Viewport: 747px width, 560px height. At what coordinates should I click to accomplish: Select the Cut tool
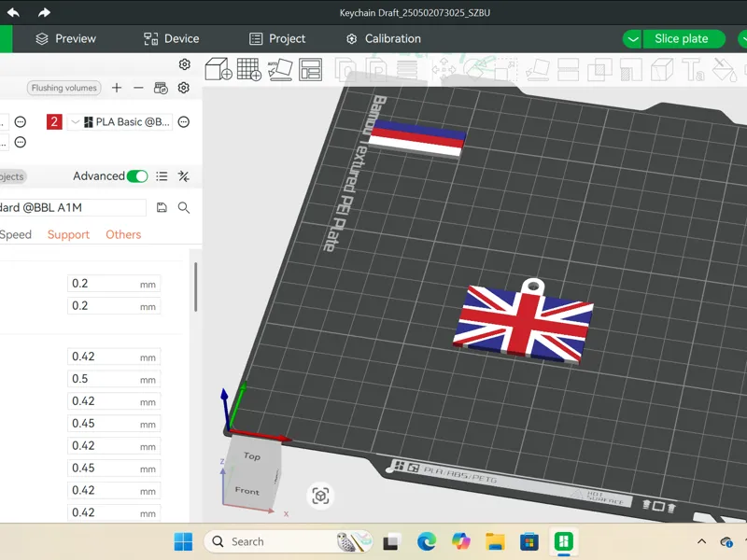(568, 69)
